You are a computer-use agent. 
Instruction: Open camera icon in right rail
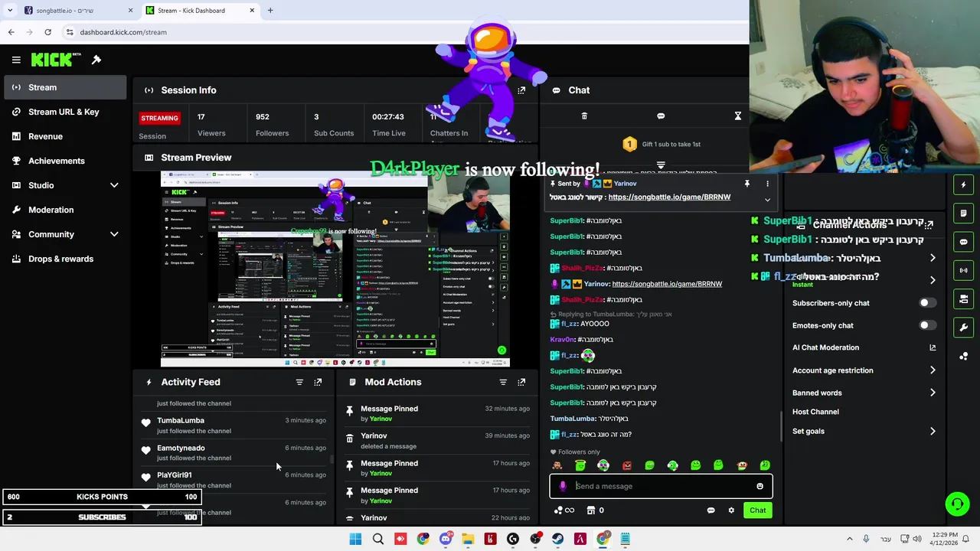(963, 299)
